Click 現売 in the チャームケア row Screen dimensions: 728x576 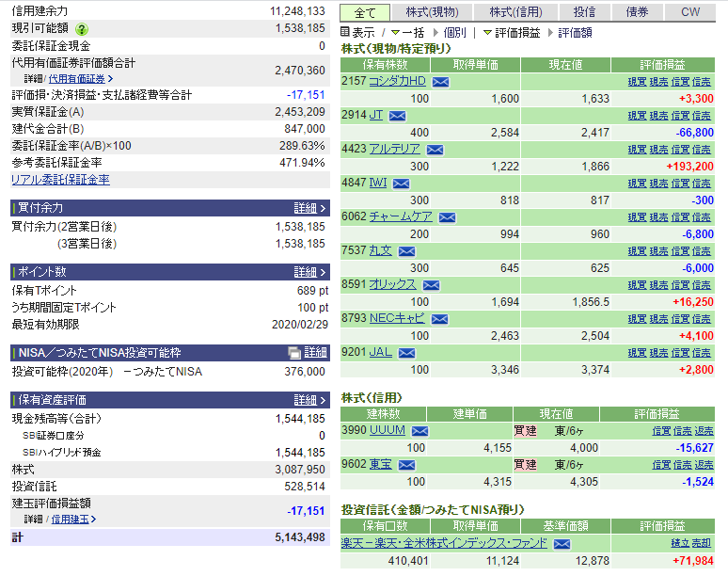click(x=658, y=217)
